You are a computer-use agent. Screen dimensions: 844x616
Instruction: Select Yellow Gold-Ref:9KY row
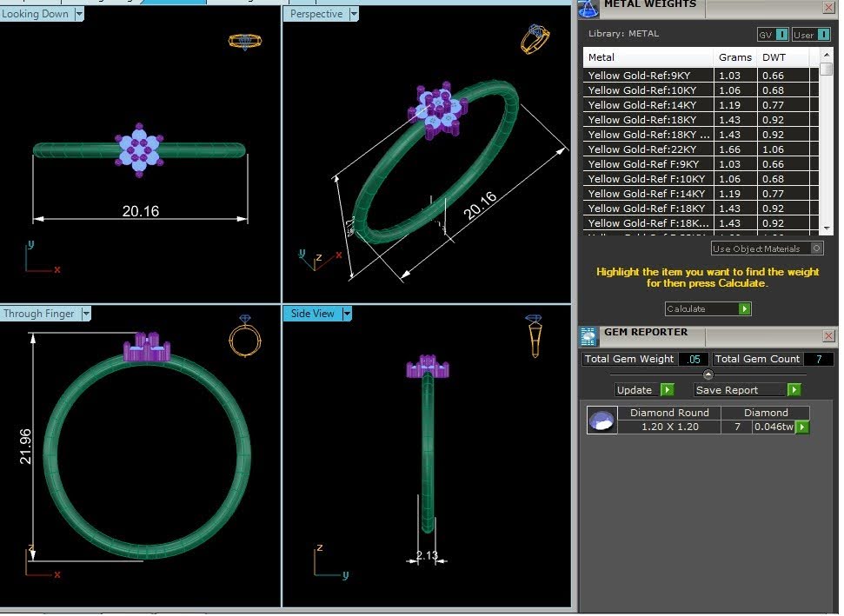pos(701,76)
